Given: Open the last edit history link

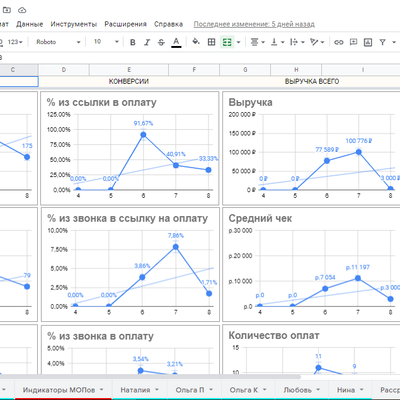Looking at the screenshot, I should pyautogui.click(x=254, y=24).
